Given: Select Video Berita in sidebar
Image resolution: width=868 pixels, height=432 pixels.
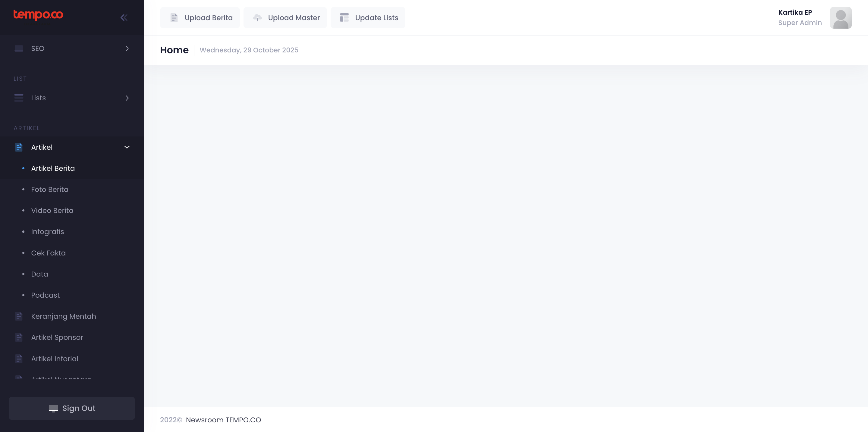Looking at the screenshot, I should [52, 211].
